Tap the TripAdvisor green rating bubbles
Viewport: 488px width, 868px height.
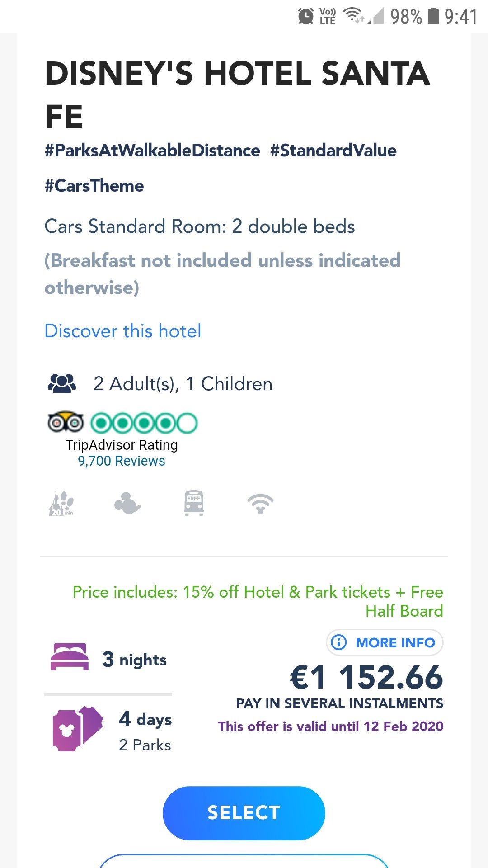pyautogui.click(x=144, y=423)
